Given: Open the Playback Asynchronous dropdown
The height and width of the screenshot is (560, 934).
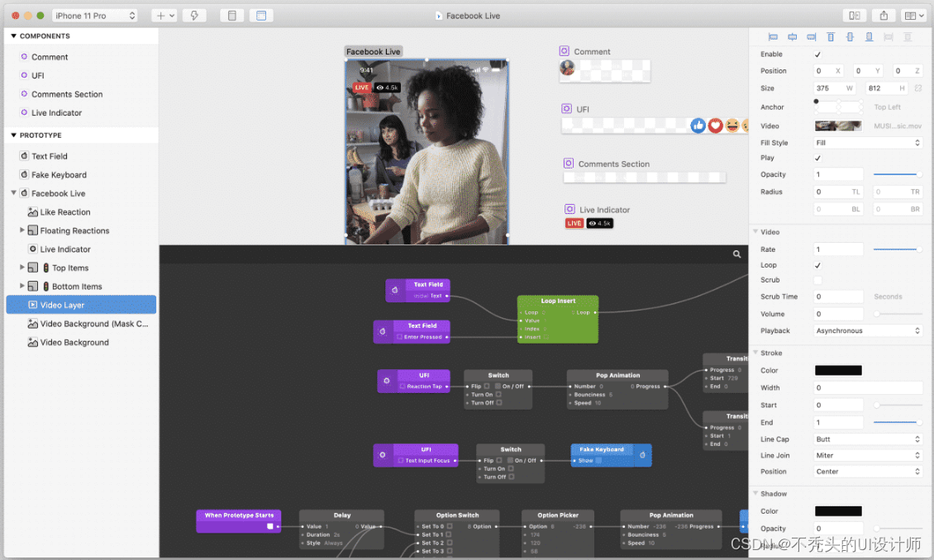Looking at the screenshot, I should (868, 330).
